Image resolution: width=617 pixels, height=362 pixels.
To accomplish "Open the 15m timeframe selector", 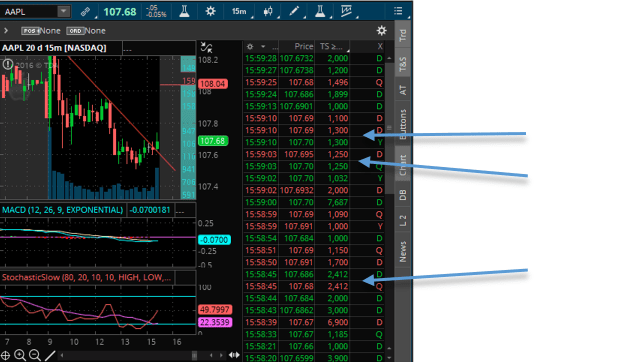I will [x=238, y=11].
